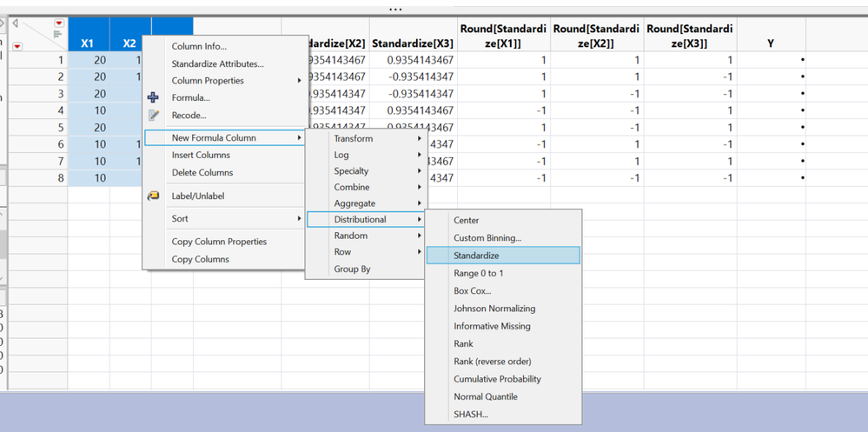Click the Y cell in row 8
Screen dimensions: 868x432
point(771,178)
